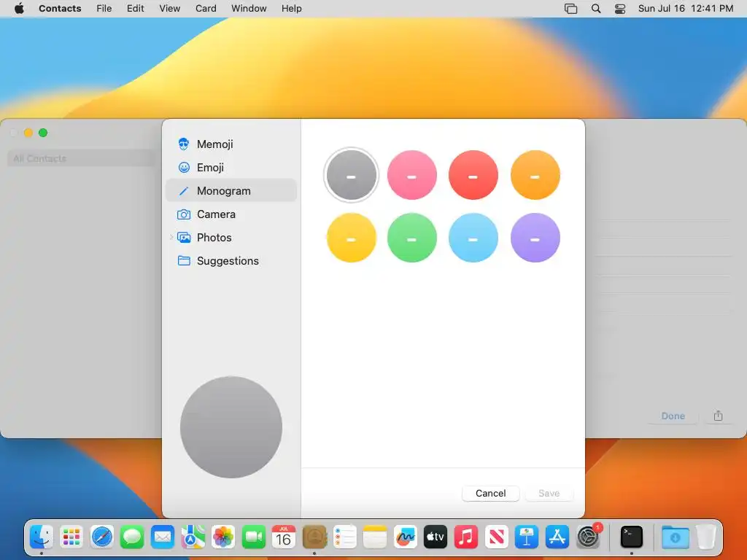Open Spotlight search in the menu bar
Viewport: 747px width, 560px height.
pos(596,9)
